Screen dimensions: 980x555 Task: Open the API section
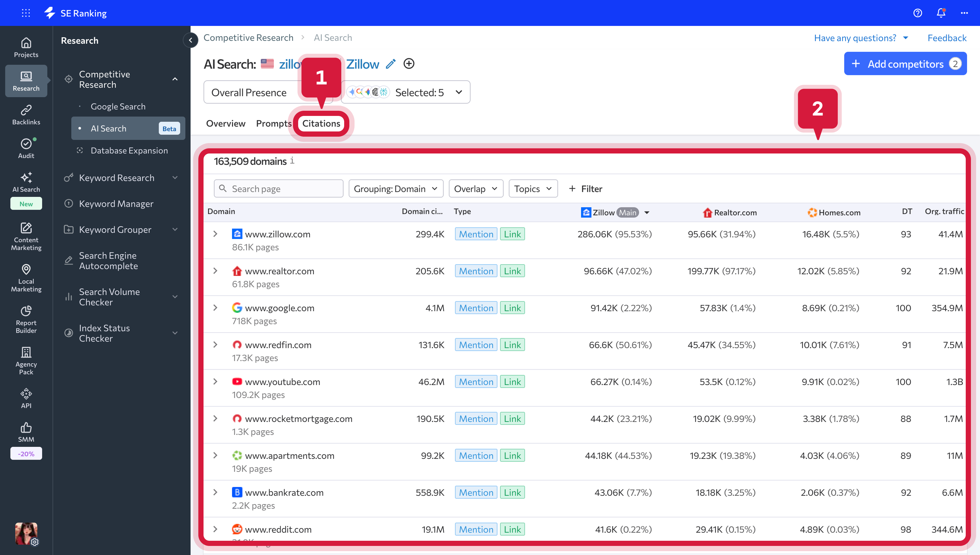click(x=26, y=398)
